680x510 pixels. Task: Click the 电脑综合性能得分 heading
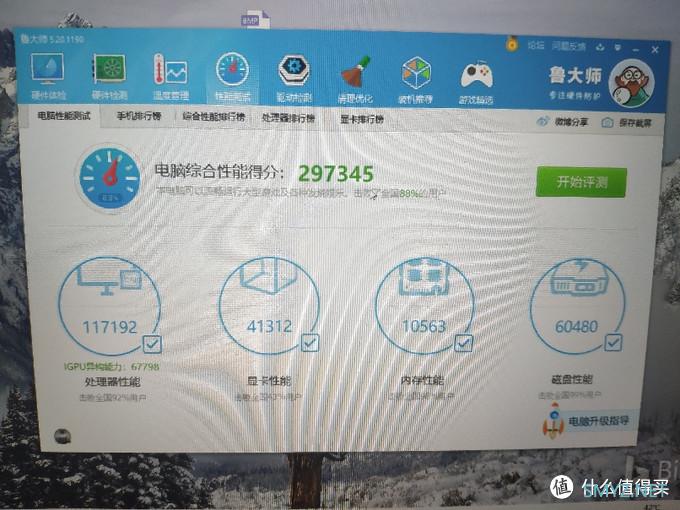click(219, 171)
